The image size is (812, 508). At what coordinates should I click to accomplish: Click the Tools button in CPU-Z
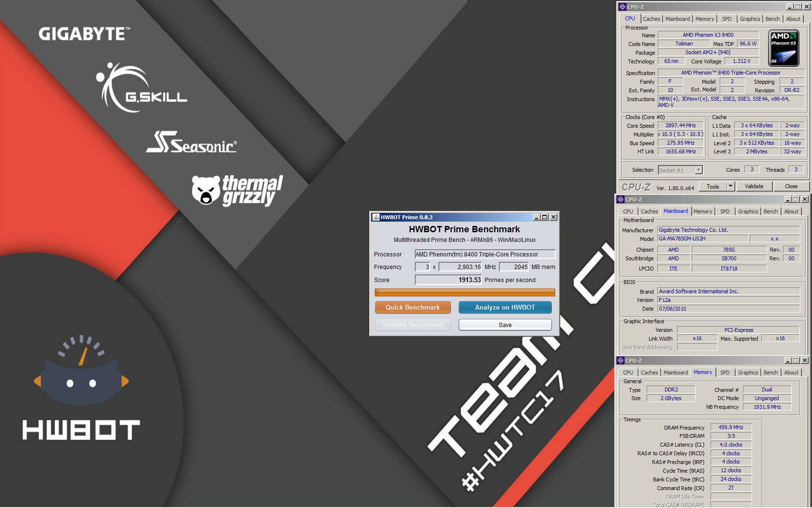pyautogui.click(x=713, y=186)
